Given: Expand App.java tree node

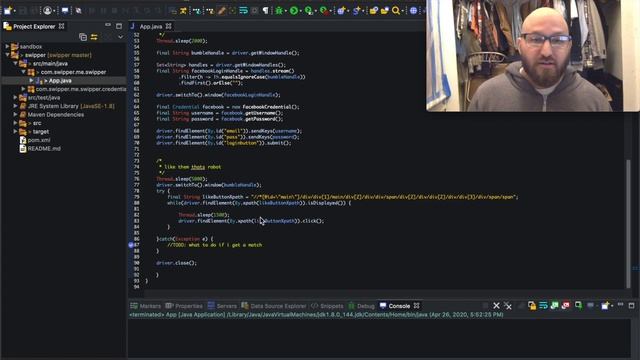Looking at the screenshot, I should click(x=31, y=80).
